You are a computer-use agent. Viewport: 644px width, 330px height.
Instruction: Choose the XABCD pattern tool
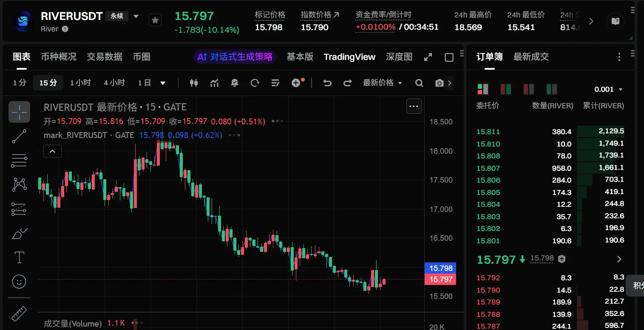(19, 185)
